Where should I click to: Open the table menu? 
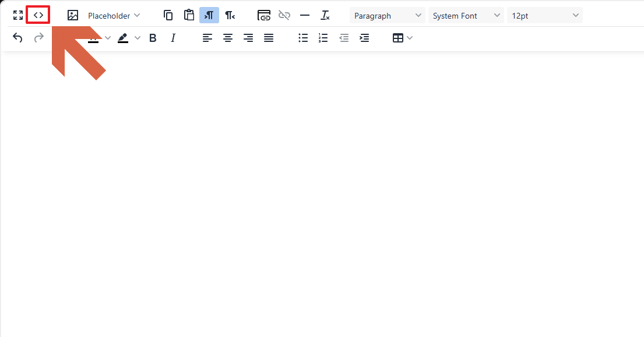[x=402, y=38]
